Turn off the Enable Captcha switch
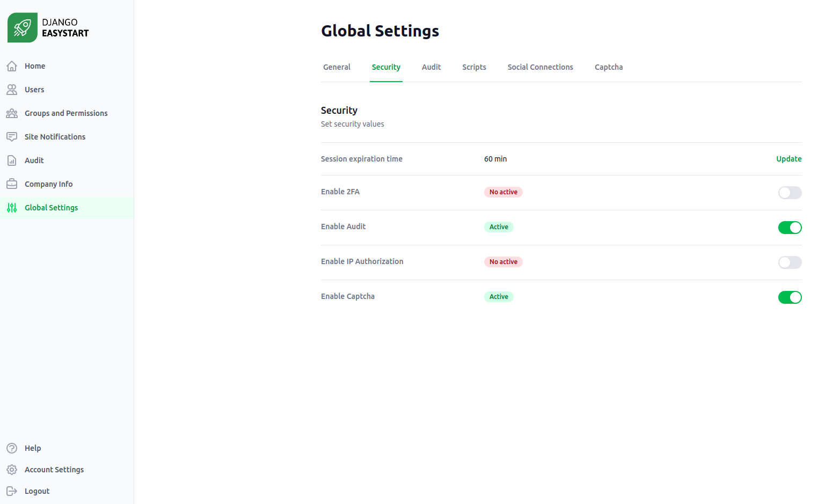 pyautogui.click(x=790, y=297)
